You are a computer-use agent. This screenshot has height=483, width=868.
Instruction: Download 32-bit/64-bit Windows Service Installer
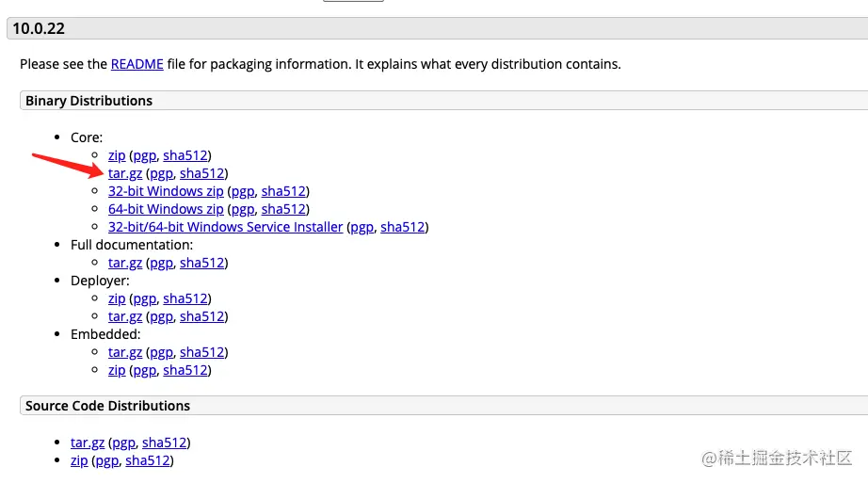tap(225, 227)
